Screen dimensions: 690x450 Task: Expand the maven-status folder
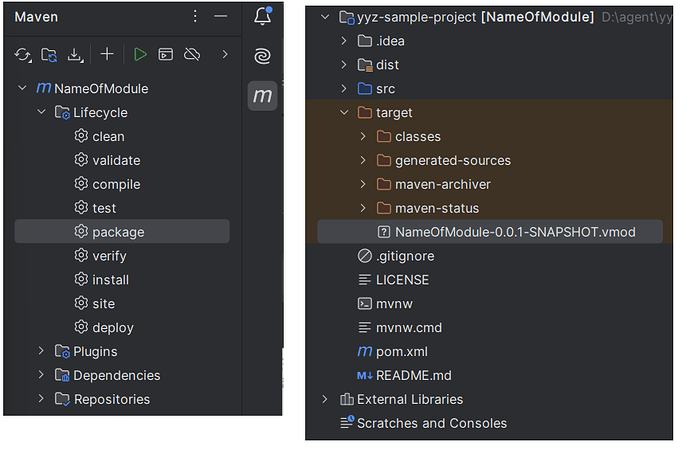pyautogui.click(x=363, y=208)
